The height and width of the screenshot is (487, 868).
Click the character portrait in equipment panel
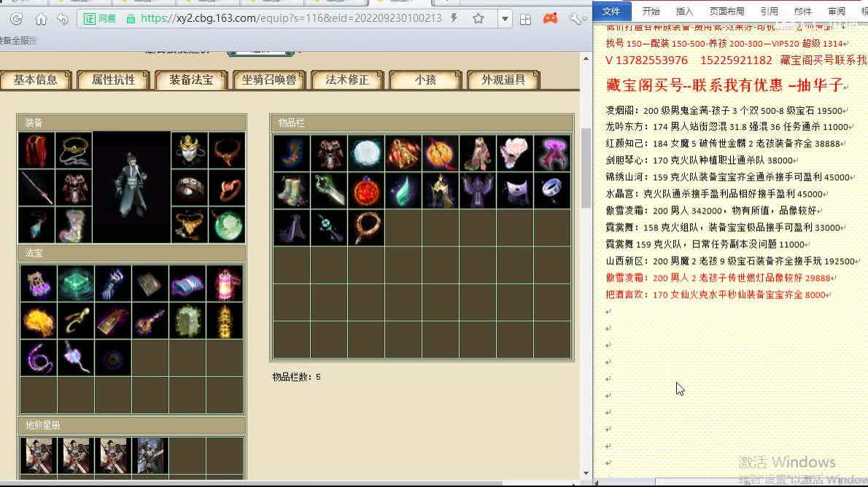click(132, 187)
